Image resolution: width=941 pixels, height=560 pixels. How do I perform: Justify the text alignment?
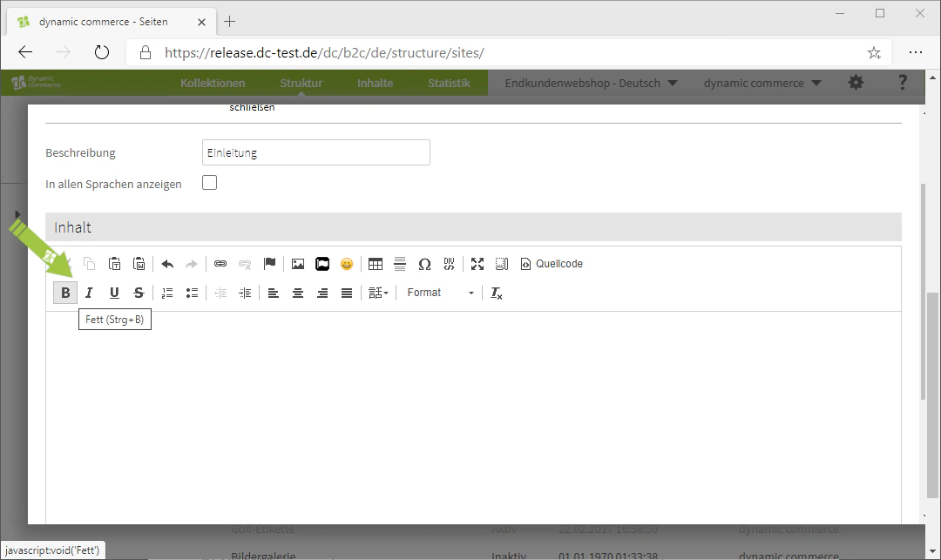click(x=347, y=293)
